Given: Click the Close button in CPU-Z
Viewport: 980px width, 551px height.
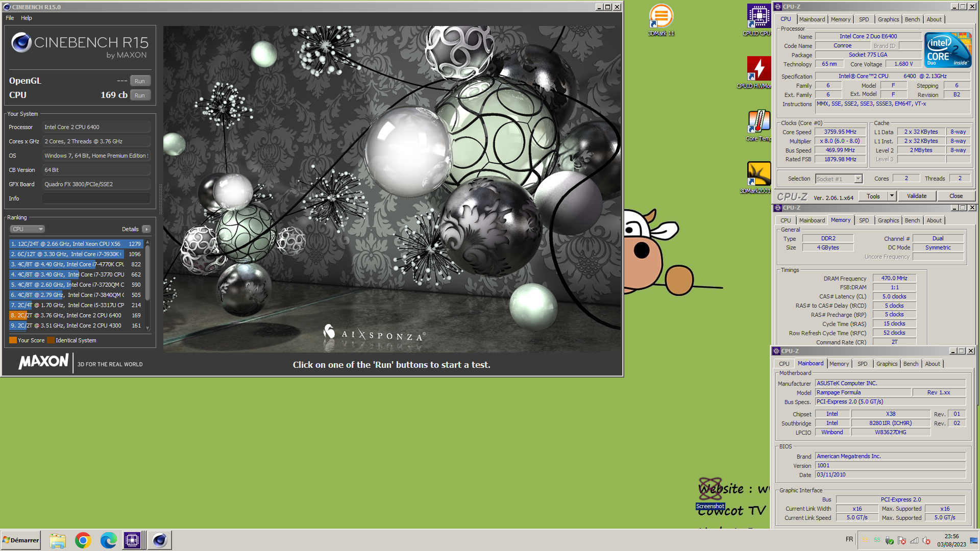Looking at the screenshot, I should 956,196.
